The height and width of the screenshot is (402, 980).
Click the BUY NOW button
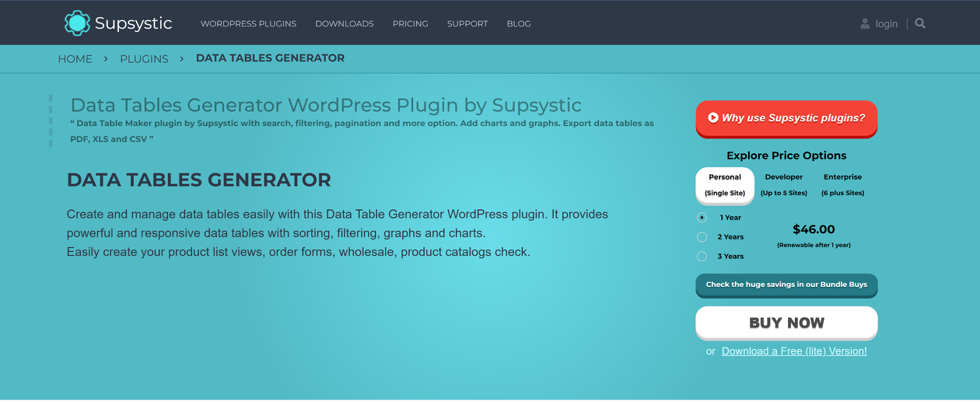pos(786,323)
